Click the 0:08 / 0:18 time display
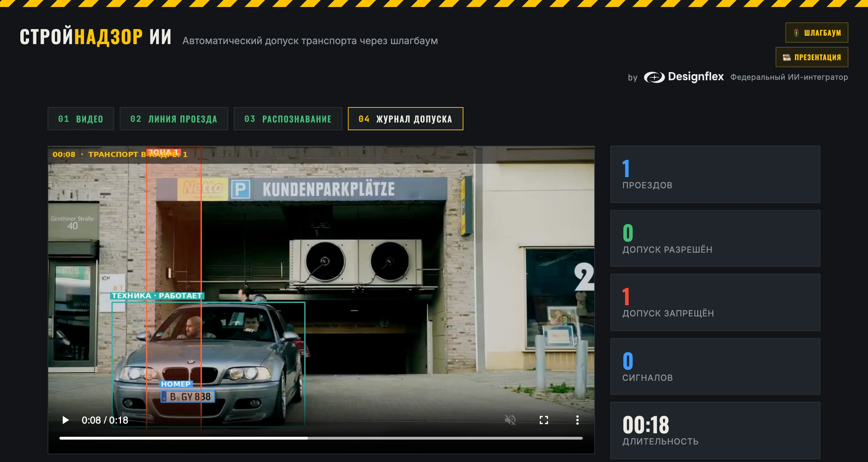The height and width of the screenshot is (462, 868). pos(105,420)
